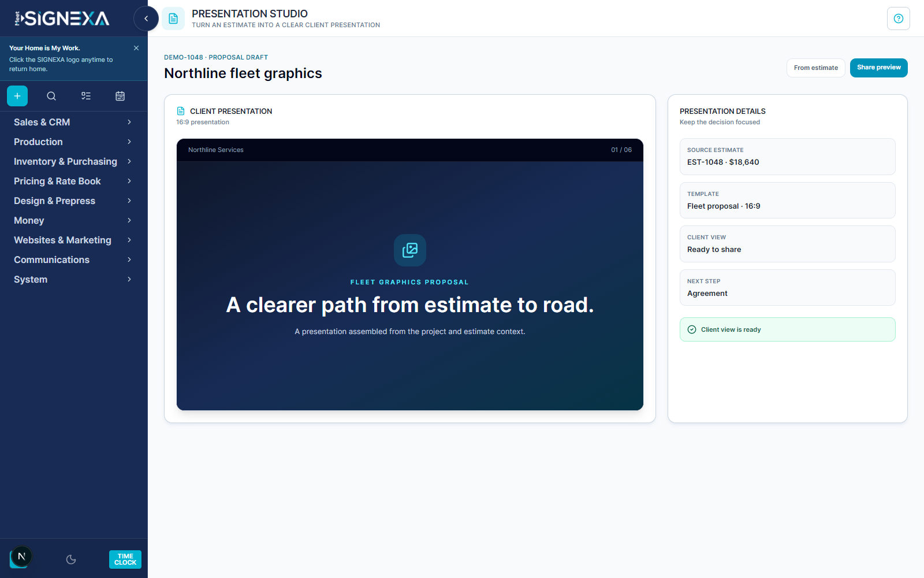Dismiss the 'Your Home is My Work' tip
The image size is (924, 578).
[136, 48]
